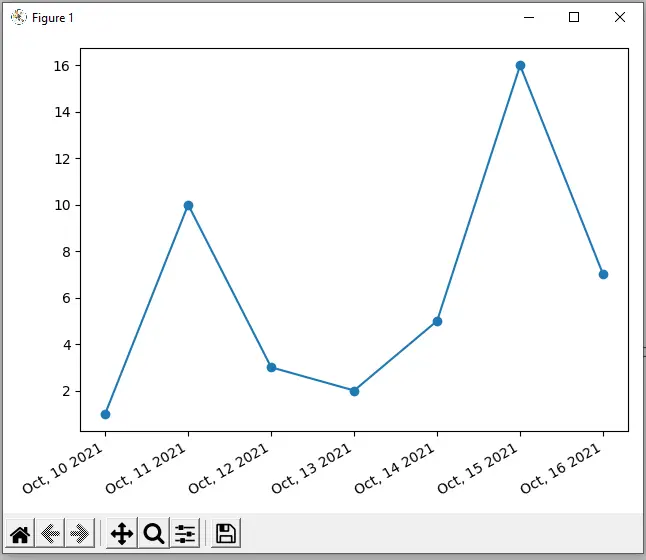Activate the Pan axes tool
Screen dimensions: 646x560
(x=122, y=534)
